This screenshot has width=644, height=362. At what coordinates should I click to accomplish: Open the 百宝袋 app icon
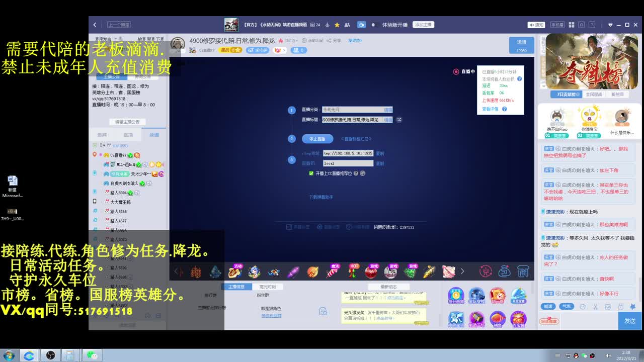(518, 320)
